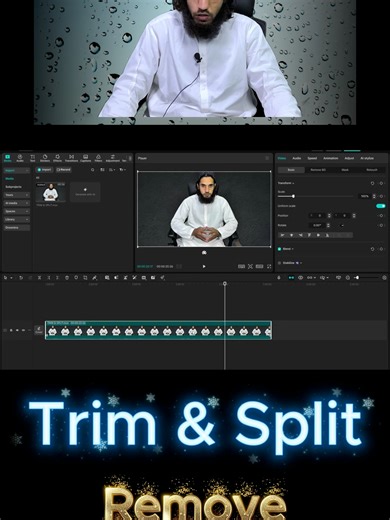Open the Captions tab
The width and height of the screenshot is (390, 520).
pos(85,158)
